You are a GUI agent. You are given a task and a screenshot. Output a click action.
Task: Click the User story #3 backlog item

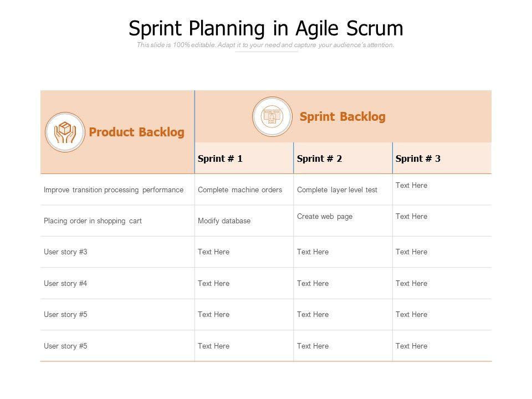pyautogui.click(x=65, y=252)
